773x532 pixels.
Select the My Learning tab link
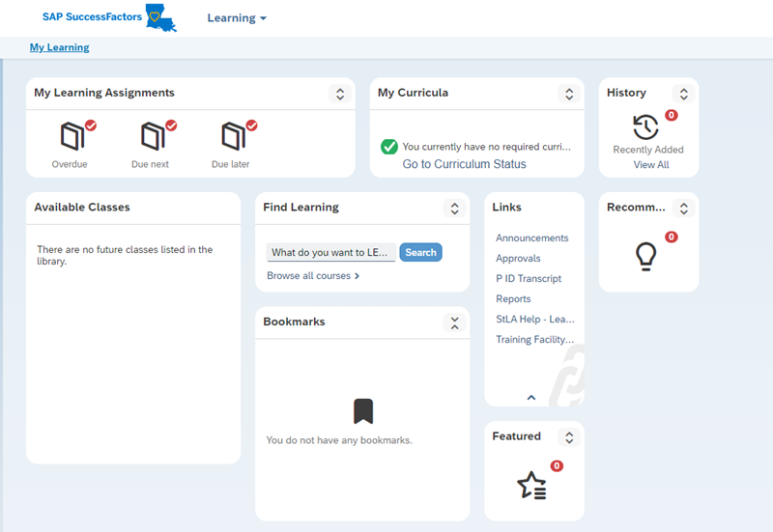(59, 47)
